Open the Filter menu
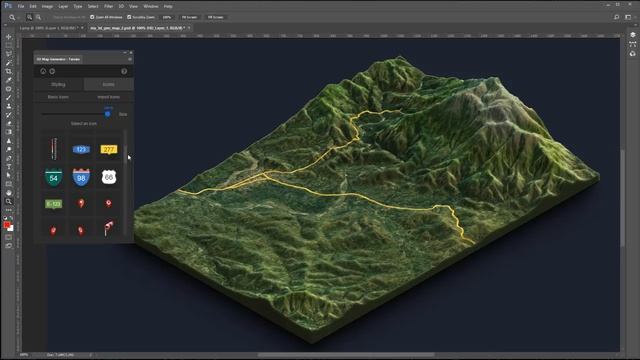Screen dimensions: 640x360 click(109, 6)
